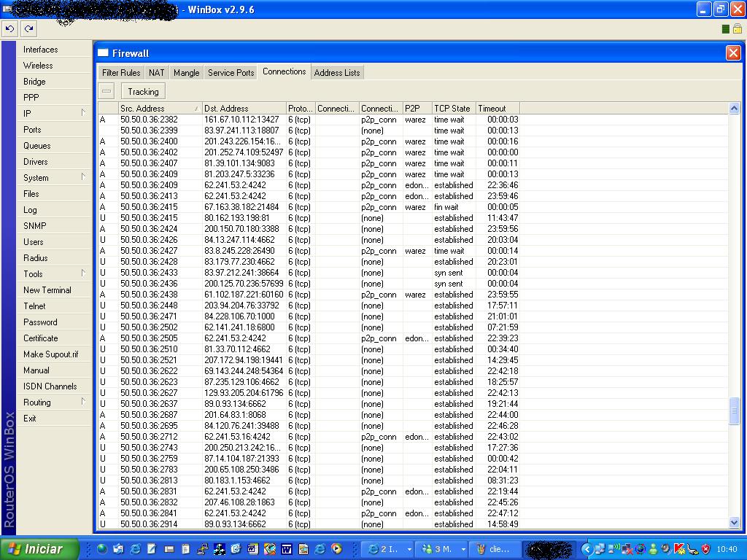Screen dimensions: 747x560
Task: Expand the Tools submenu
Action: (54, 273)
